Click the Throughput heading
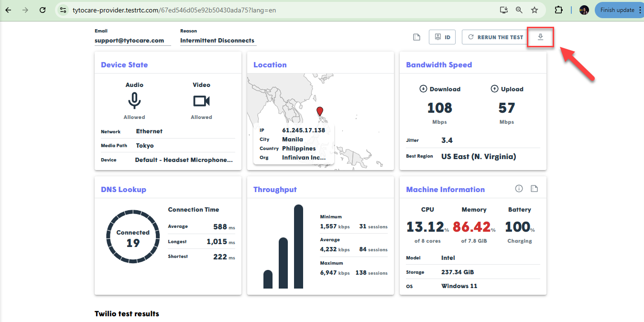The width and height of the screenshot is (644, 322). pyautogui.click(x=275, y=190)
